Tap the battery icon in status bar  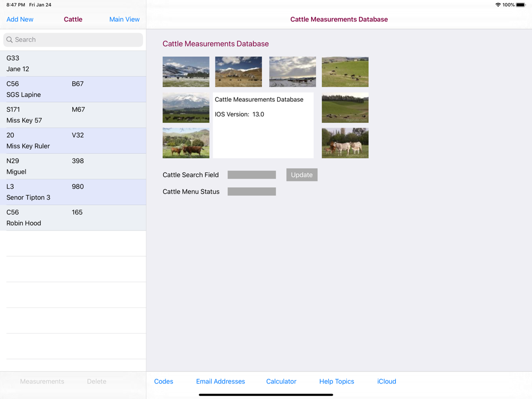tap(521, 5)
